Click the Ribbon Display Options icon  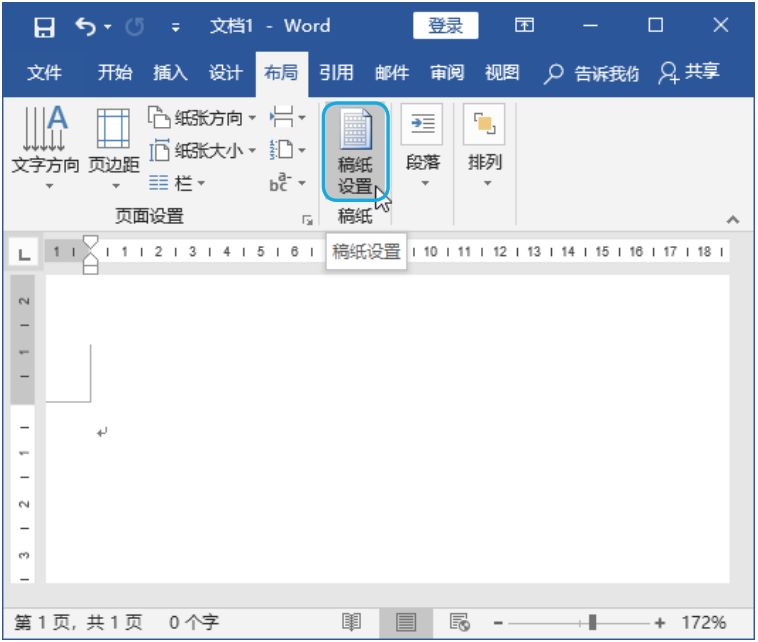[x=524, y=26]
